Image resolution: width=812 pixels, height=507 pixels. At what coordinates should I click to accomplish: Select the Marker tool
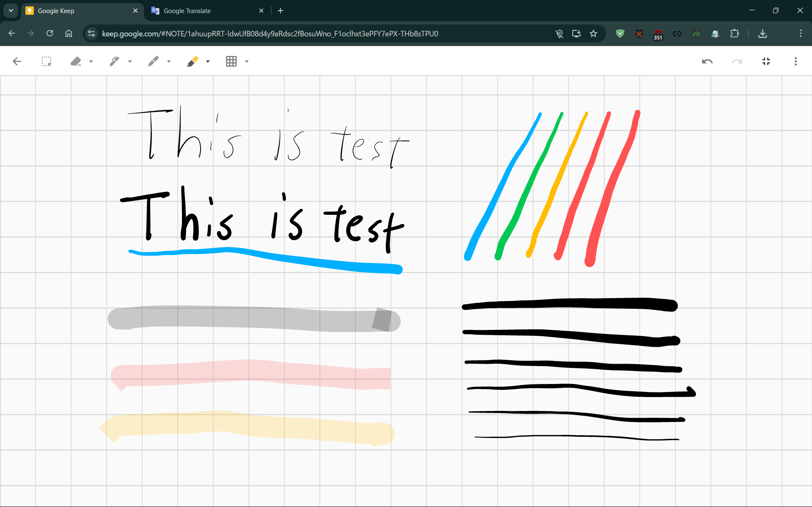click(153, 61)
